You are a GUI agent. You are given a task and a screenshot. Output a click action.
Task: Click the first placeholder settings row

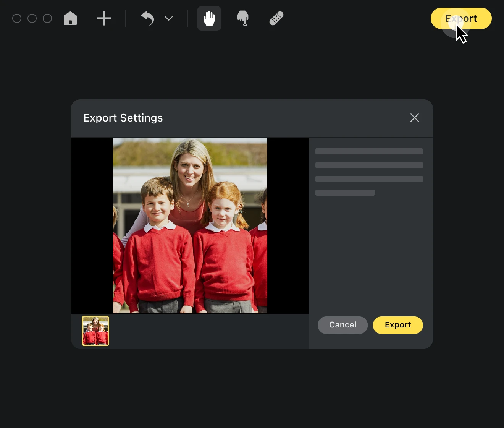coord(369,151)
